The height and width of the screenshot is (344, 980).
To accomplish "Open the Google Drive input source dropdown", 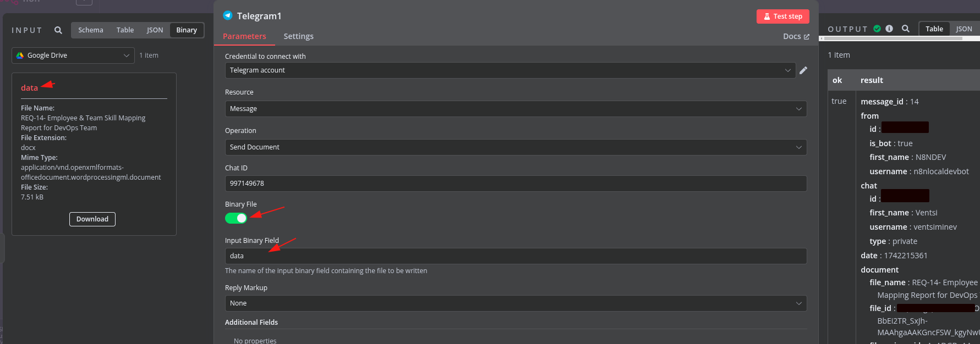I will pos(73,56).
